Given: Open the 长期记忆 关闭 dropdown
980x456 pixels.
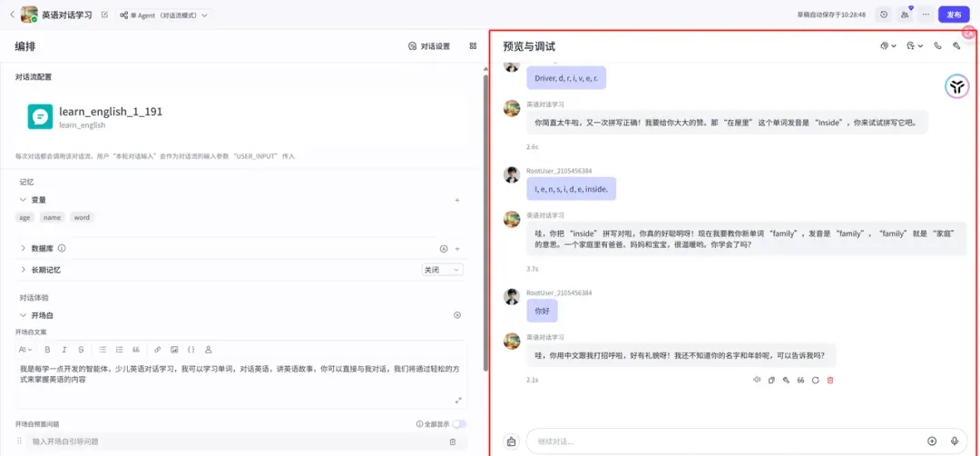Looking at the screenshot, I should point(442,270).
